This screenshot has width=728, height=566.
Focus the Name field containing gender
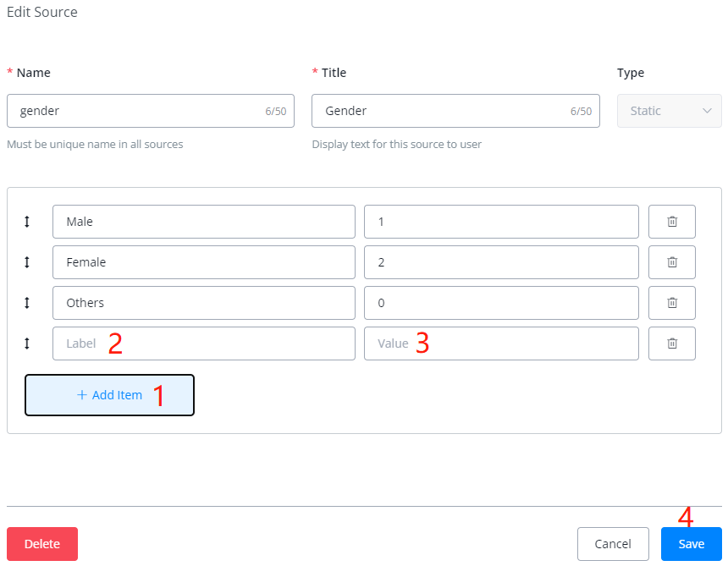pyautogui.click(x=135, y=111)
